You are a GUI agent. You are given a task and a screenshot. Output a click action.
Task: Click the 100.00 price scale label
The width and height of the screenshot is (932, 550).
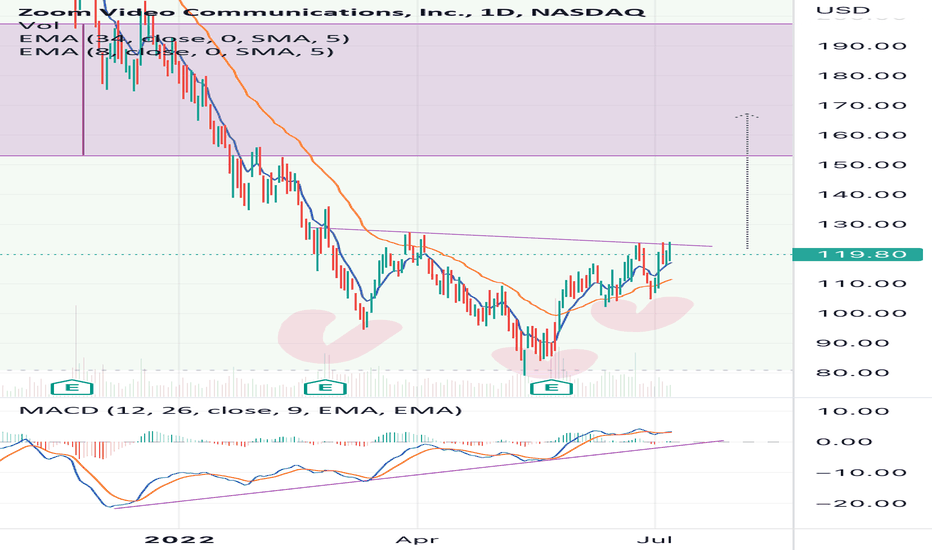point(862,313)
